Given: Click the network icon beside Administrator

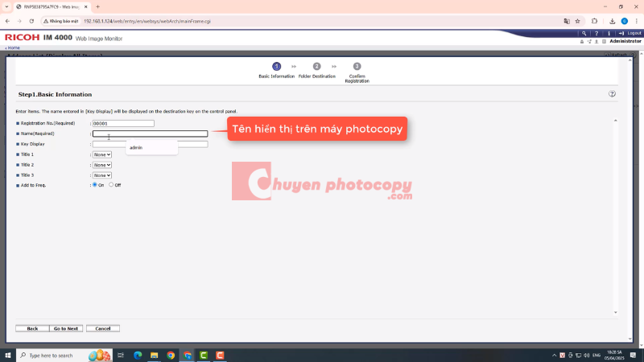Looking at the screenshot, I should (589, 42).
